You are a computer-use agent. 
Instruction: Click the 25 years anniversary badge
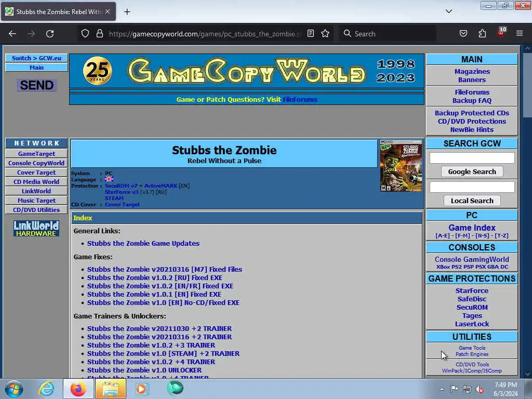97,71
